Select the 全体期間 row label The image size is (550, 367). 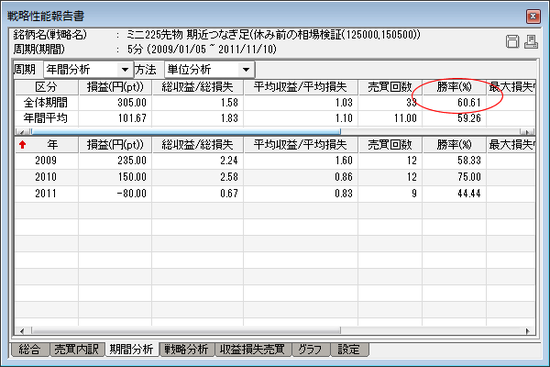[x=46, y=102]
